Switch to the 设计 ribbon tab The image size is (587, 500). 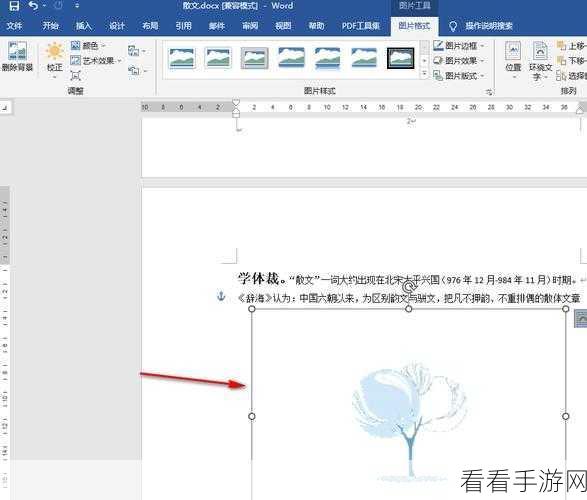coord(117,26)
